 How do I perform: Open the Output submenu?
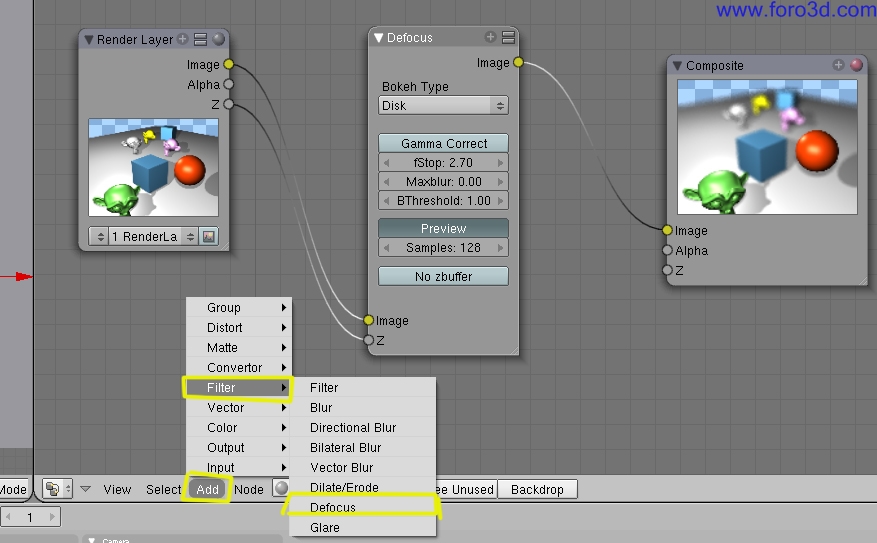tap(239, 447)
